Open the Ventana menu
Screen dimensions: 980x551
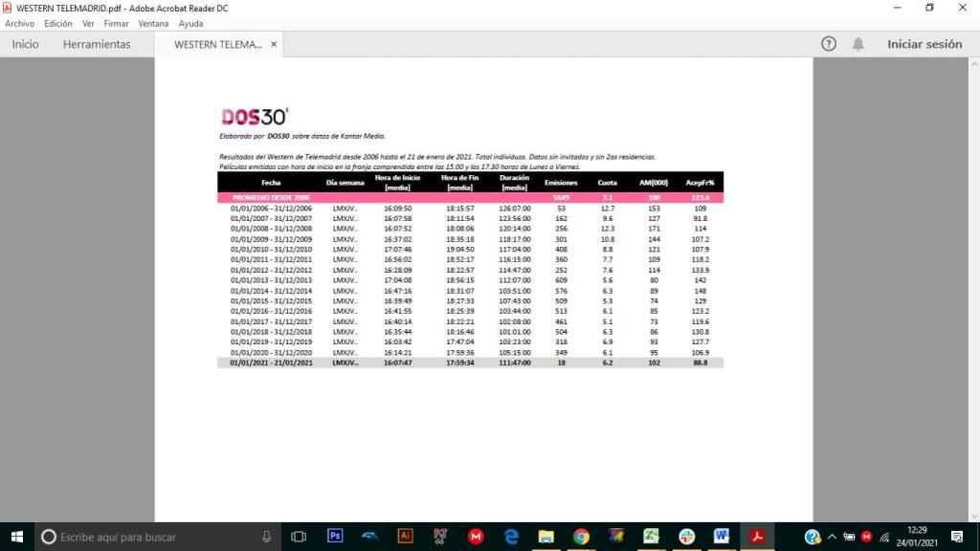(153, 24)
